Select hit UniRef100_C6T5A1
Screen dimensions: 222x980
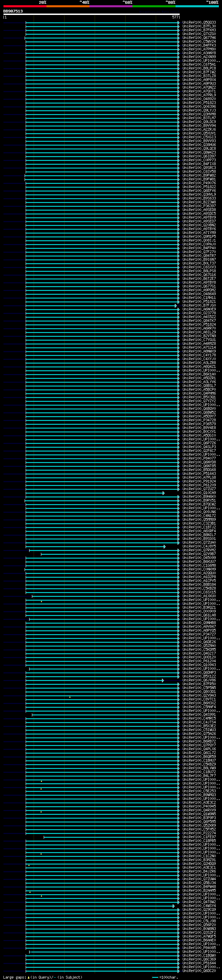[199, 65]
